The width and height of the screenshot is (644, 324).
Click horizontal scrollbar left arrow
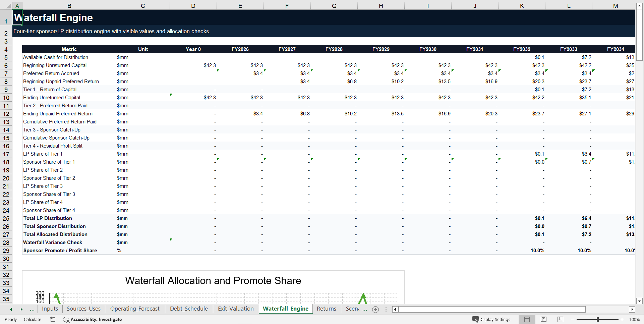[396, 309]
